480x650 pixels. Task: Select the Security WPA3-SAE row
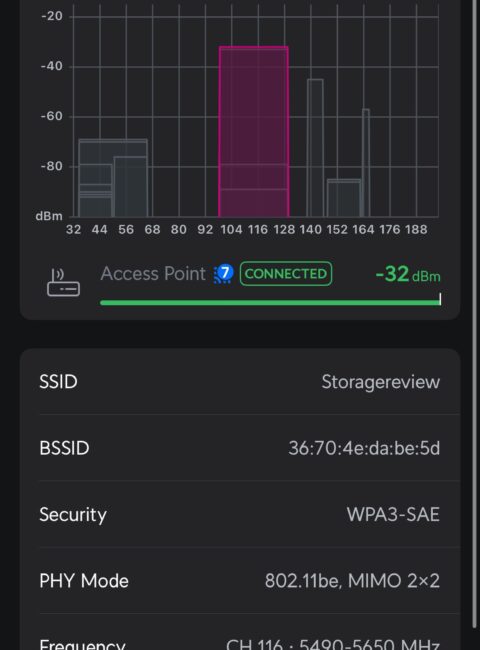point(240,514)
